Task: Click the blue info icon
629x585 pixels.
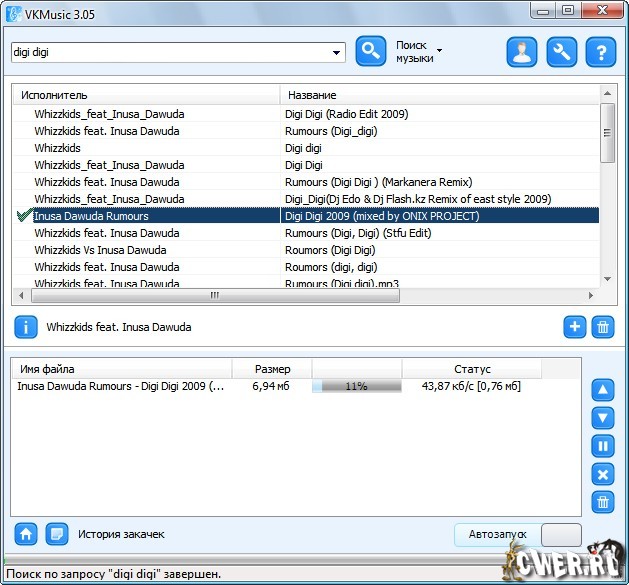Action: tap(26, 327)
